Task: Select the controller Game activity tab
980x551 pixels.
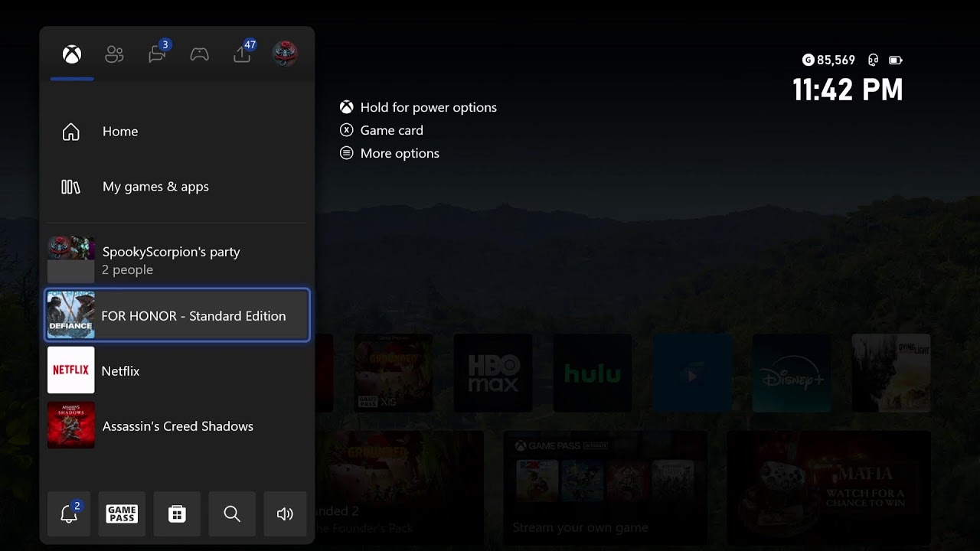Action: (200, 54)
